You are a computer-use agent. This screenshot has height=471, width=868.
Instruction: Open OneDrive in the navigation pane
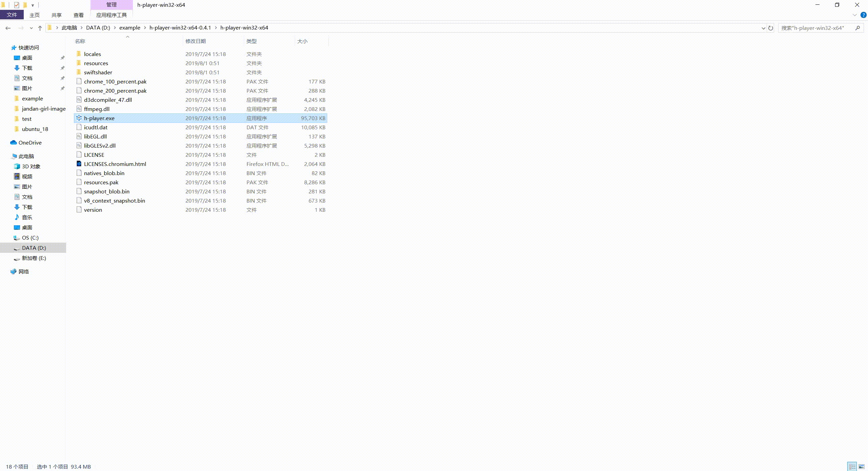pyautogui.click(x=30, y=143)
